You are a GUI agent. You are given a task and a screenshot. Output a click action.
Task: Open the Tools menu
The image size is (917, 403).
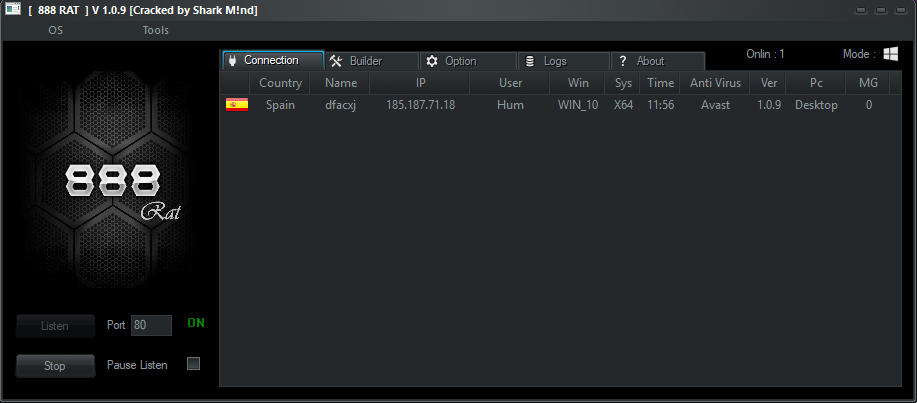click(156, 30)
